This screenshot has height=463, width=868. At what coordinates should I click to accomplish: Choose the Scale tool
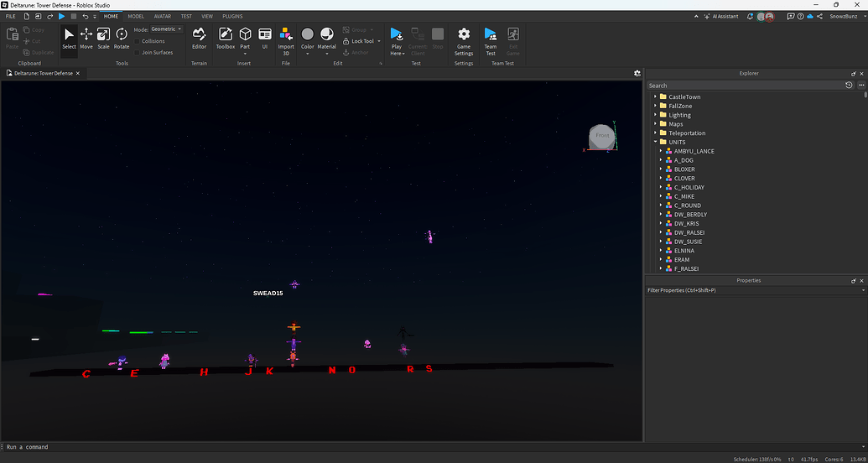[103, 39]
